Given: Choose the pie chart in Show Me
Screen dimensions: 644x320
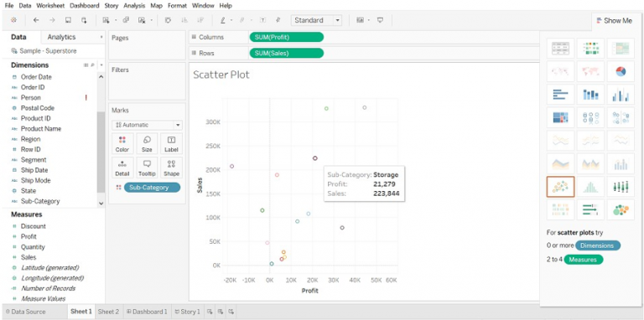Looking at the screenshot, I should pos(621,72).
